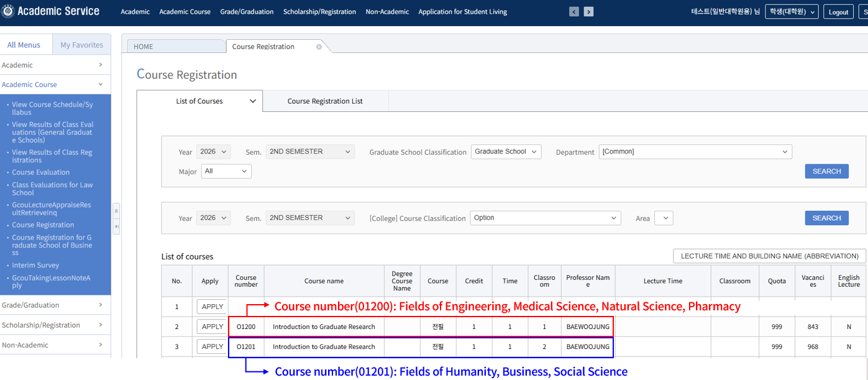
Task: Click APPLY for course O1200
Action: click(212, 327)
